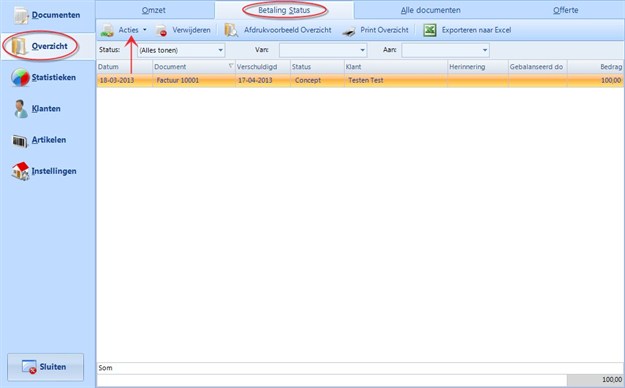Click the Print Overzicht printer icon
This screenshot has width=625, height=388.
[349, 31]
